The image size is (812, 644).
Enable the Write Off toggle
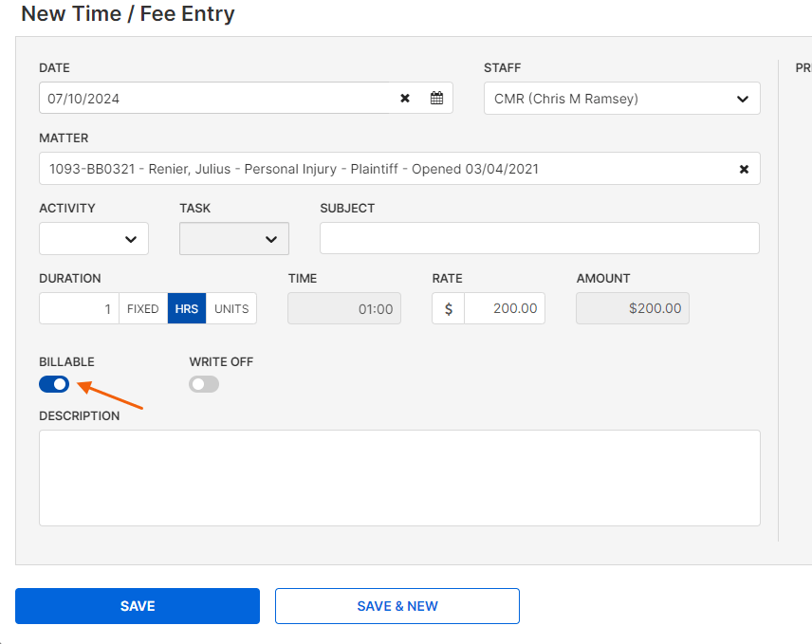click(204, 384)
